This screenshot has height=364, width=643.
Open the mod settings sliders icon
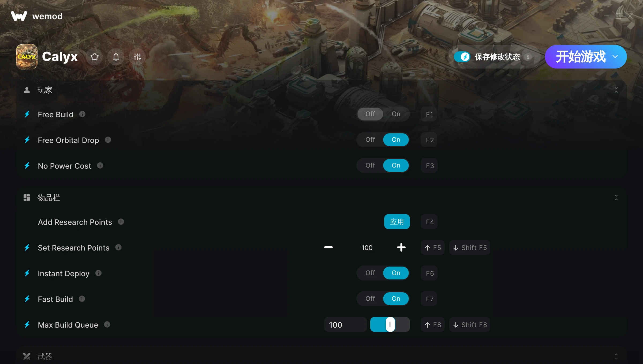pos(137,57)
